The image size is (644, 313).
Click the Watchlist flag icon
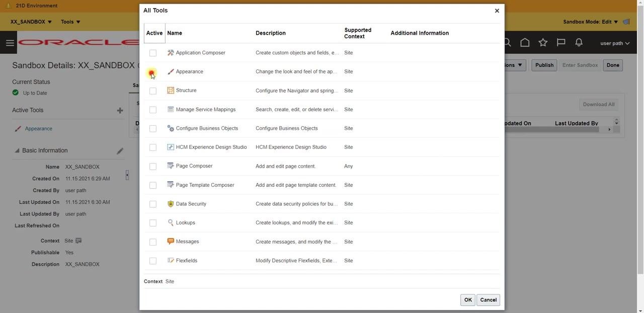click(561, 43)
